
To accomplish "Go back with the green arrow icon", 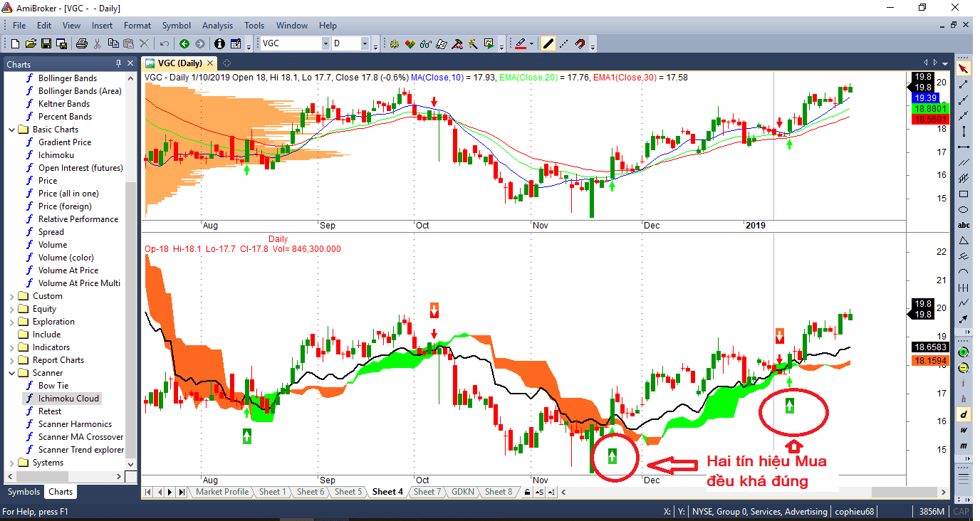I will pos(184,43).
